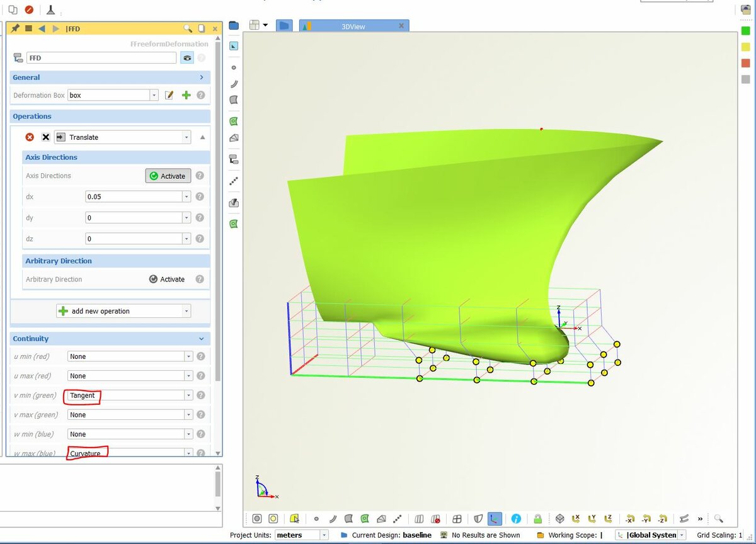This screenshot has width=756, height=544.
Task: Open the v min (green) continuity dropdown
Action: 188,395
